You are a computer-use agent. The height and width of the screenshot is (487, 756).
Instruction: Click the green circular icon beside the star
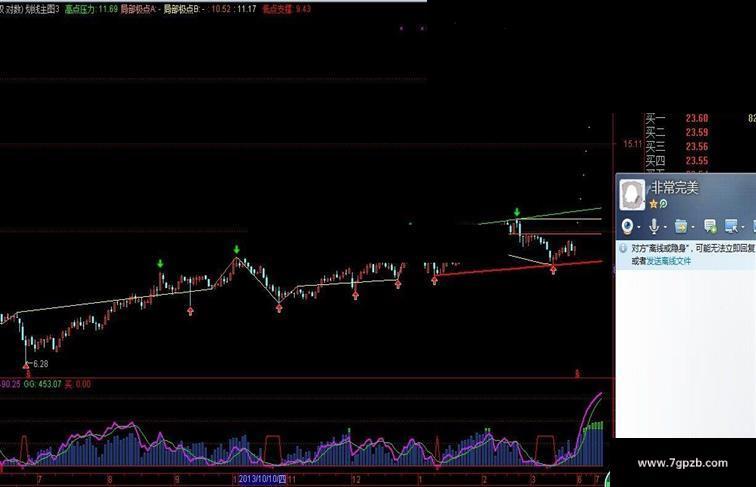[663, 204]
